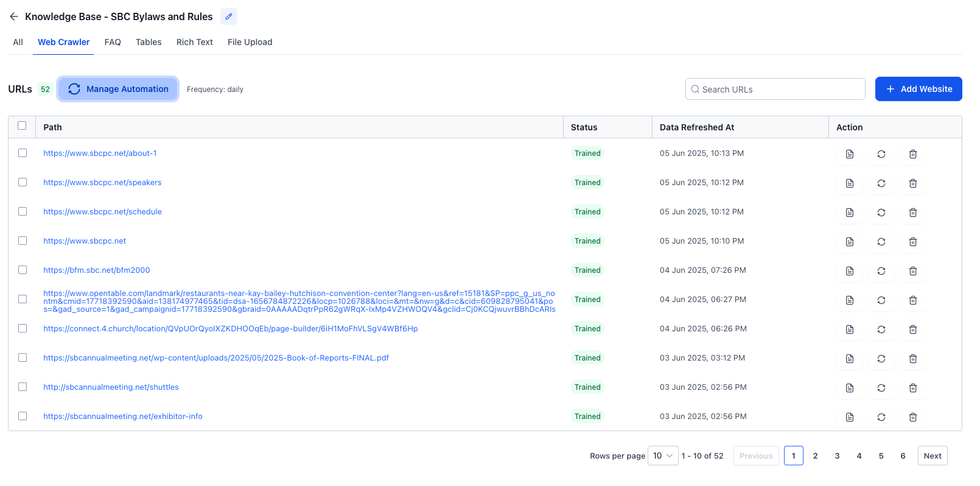The image size is (980, 486).
Task: Jump to page 3
Action: [838, 456]
